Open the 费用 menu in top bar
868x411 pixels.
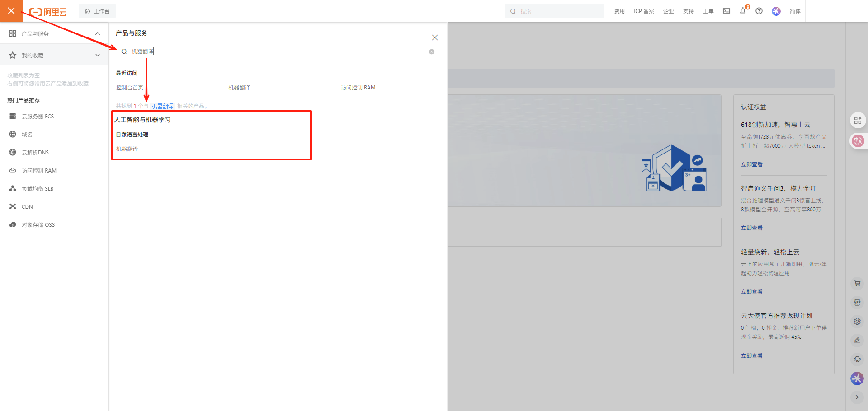[619, 11]
